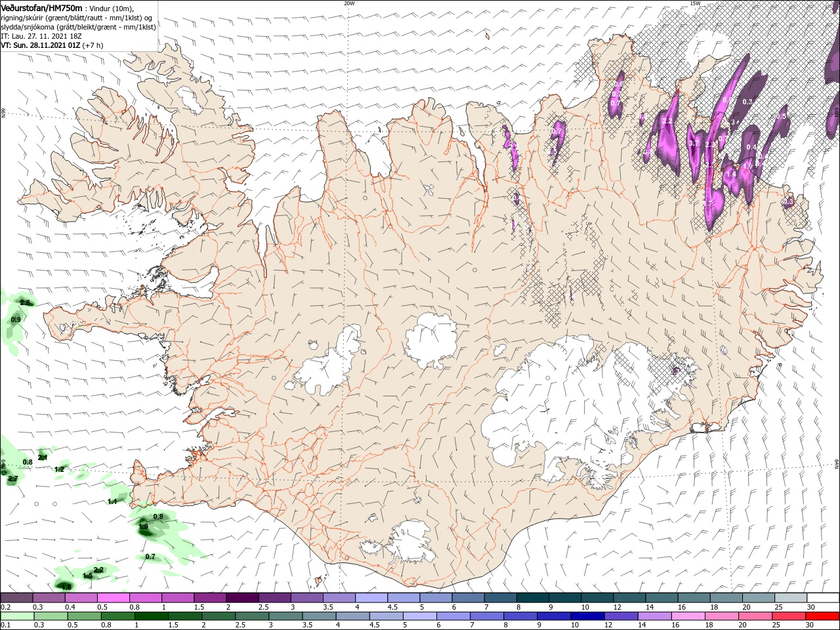The height and width of the screenshot is (630, 840).
Task: Click the 1.5 rain value on the map
Action: (87, 576)
